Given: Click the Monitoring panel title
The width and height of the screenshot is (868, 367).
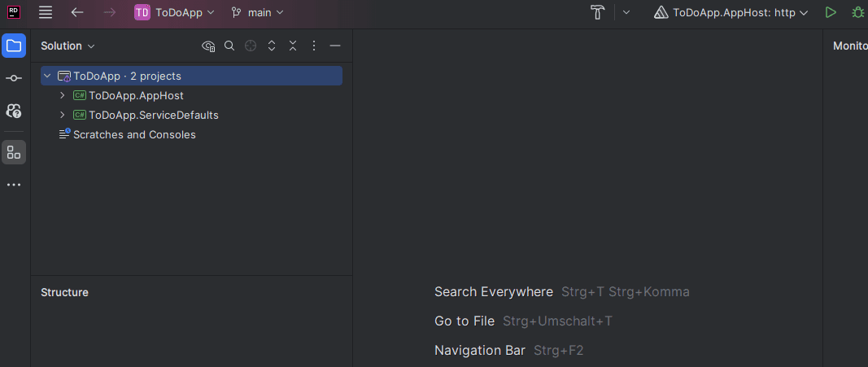Looking at the screenshot, I should point(850,46).
